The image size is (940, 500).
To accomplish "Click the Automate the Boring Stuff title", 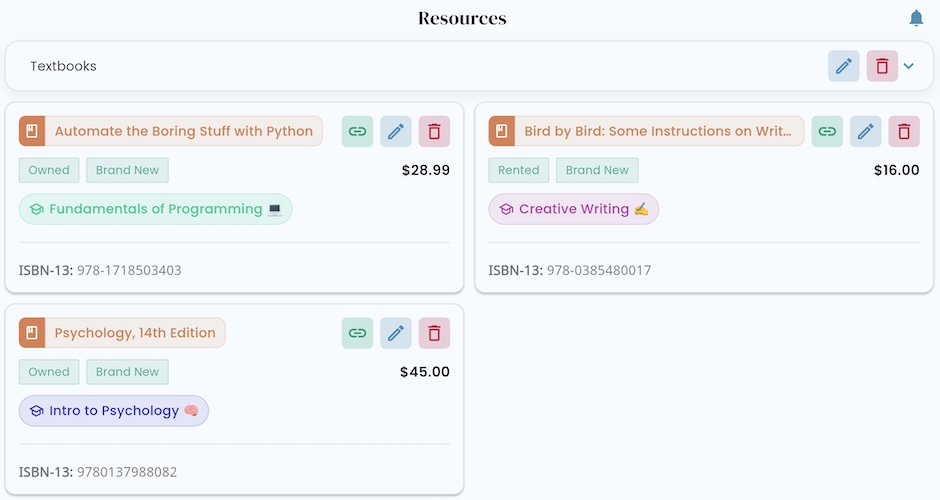I will point(183,131).
